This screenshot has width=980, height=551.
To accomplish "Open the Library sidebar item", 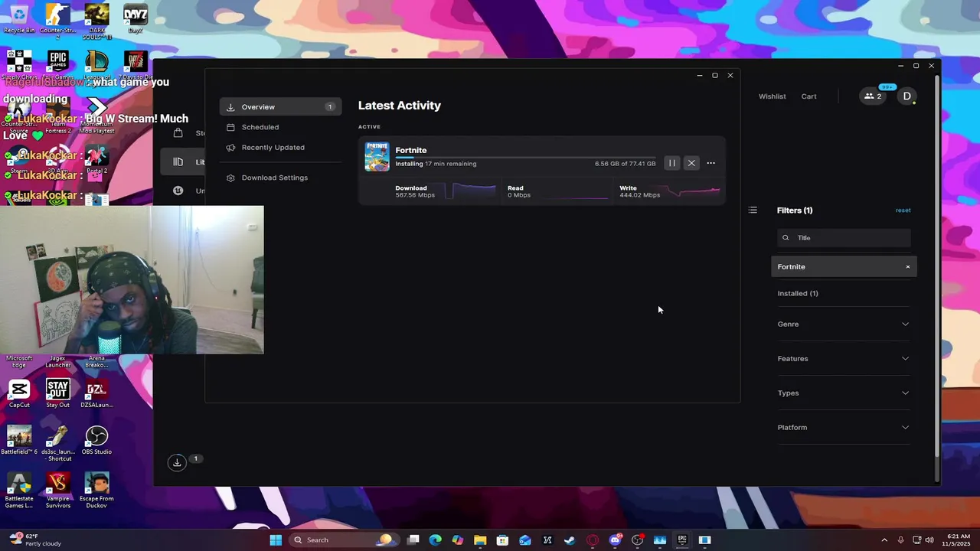I will (182, 161).
